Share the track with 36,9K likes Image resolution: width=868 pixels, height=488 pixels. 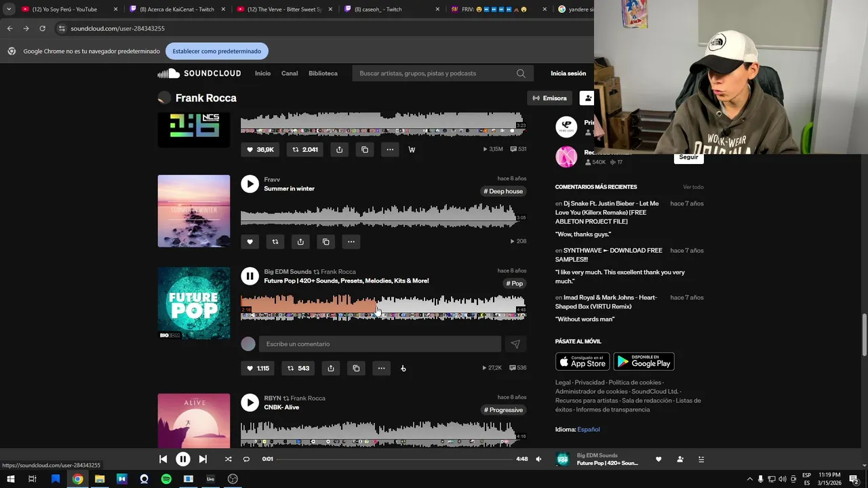coord(339,149)
